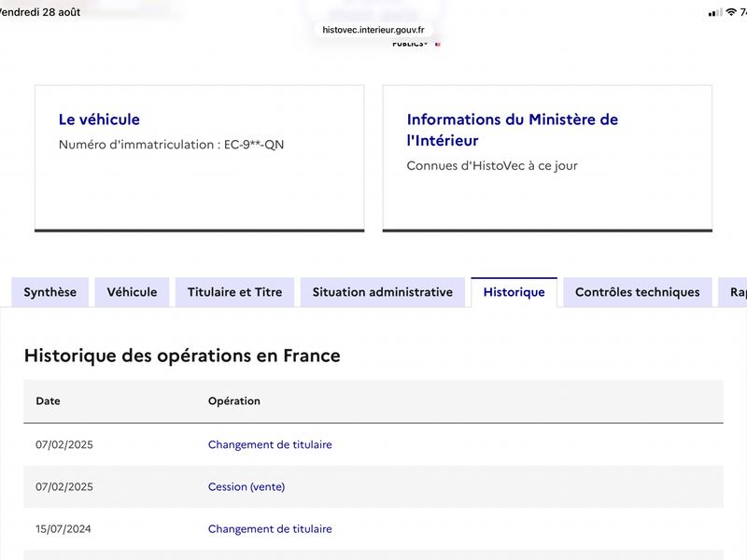Viewport: 747px width, 560px height.
Task: Click the Opération column header
Action: (x=234, y=401)
